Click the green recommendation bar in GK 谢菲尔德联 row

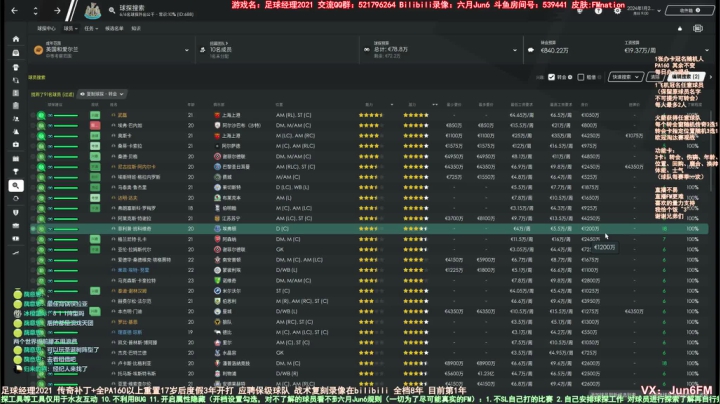pyautogui.click(x=66, y=250)
